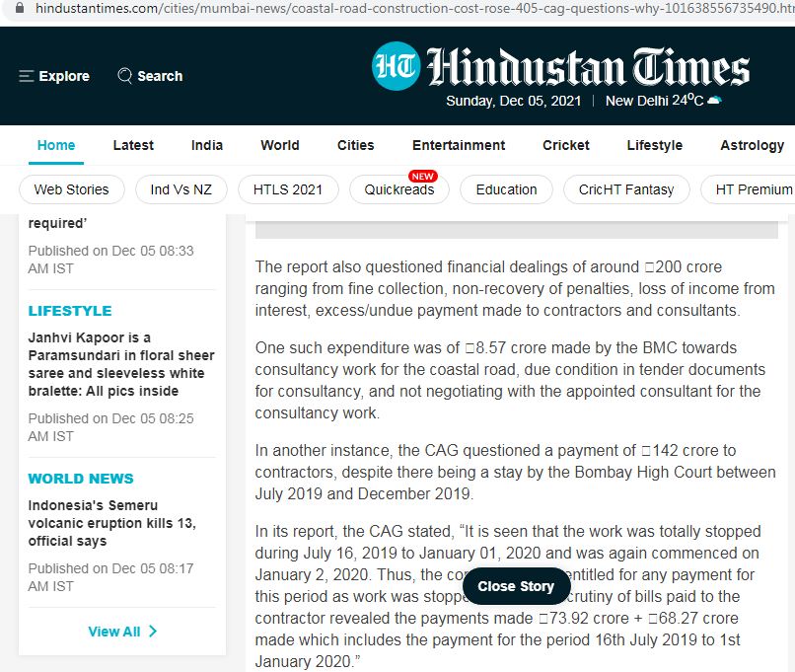
Task: Open the Entertainment section
Action: click(459, 145)
